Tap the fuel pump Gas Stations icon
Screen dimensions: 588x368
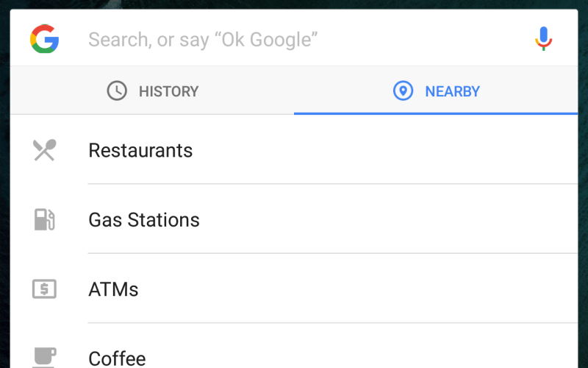coord(44,219)
